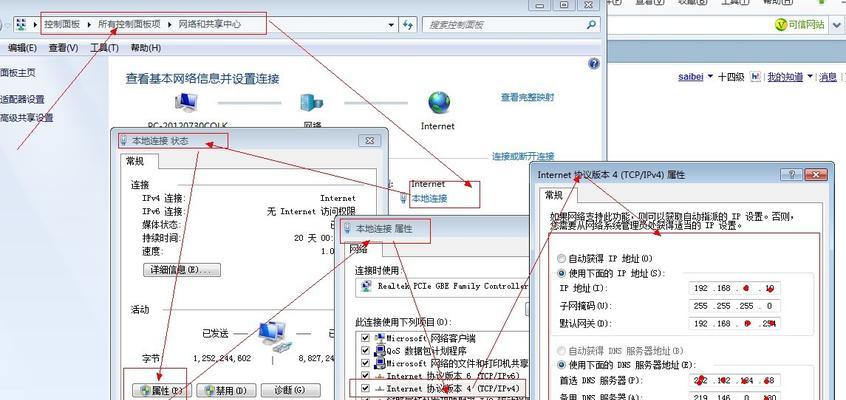Select 使用下面的 IP 地址 radio button
846x400 pixels.
(562, 273)
